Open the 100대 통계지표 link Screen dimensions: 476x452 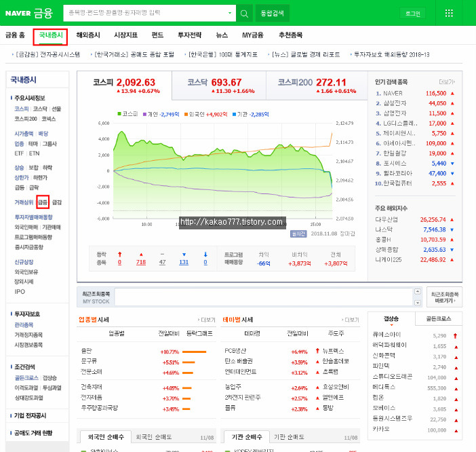223,55
